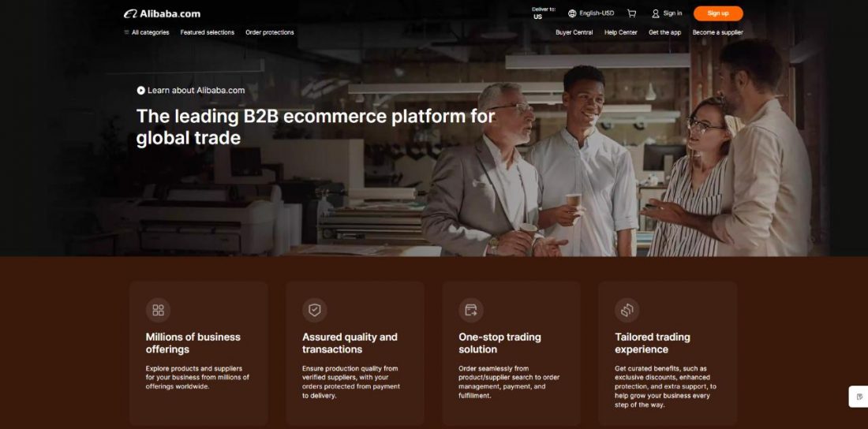The height and width of the screenshot is (429, 868).
Task: Select the Tailored trading experience heading
Action: 653,343
